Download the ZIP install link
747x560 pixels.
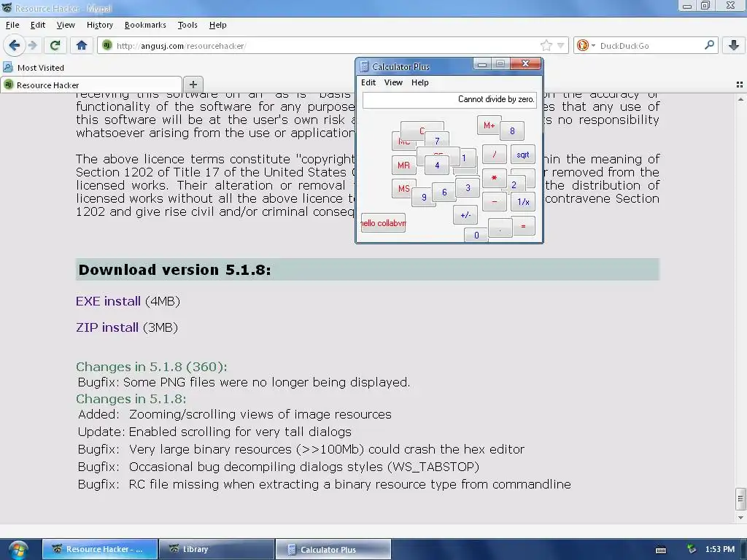point(107,327)
